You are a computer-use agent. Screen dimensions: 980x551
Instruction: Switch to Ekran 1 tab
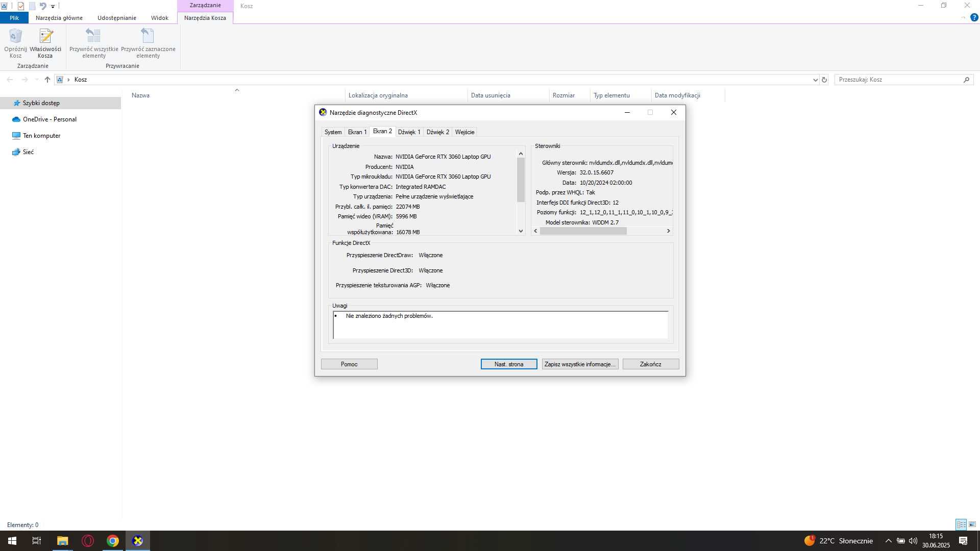coord(357,132)
